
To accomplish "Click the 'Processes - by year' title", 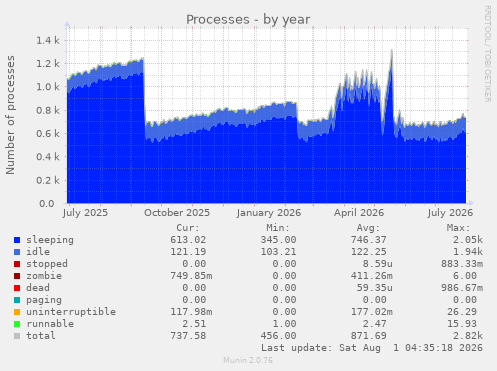I will pos(248,20).
